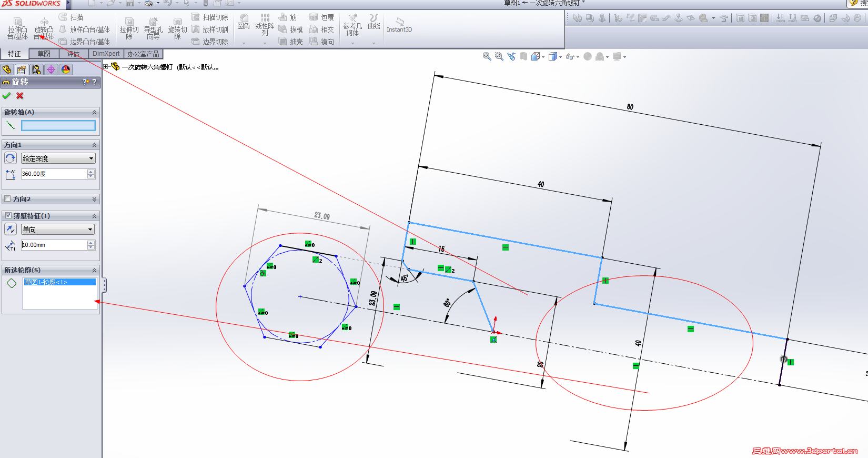Screen dimensions: 868x458
Task: Switch to the 草图 tab
Action: [44, 54]
